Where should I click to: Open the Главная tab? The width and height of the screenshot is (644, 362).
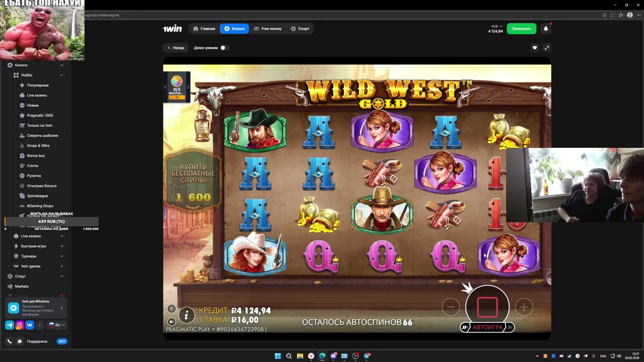tap(204, 29)
